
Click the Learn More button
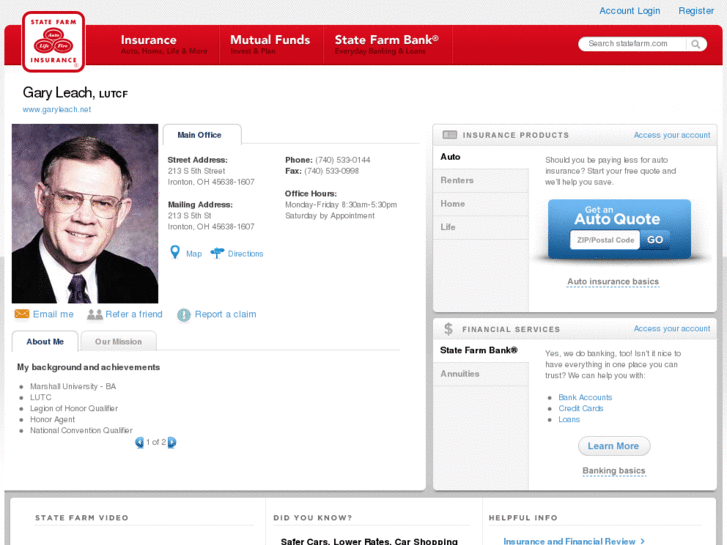614,446
